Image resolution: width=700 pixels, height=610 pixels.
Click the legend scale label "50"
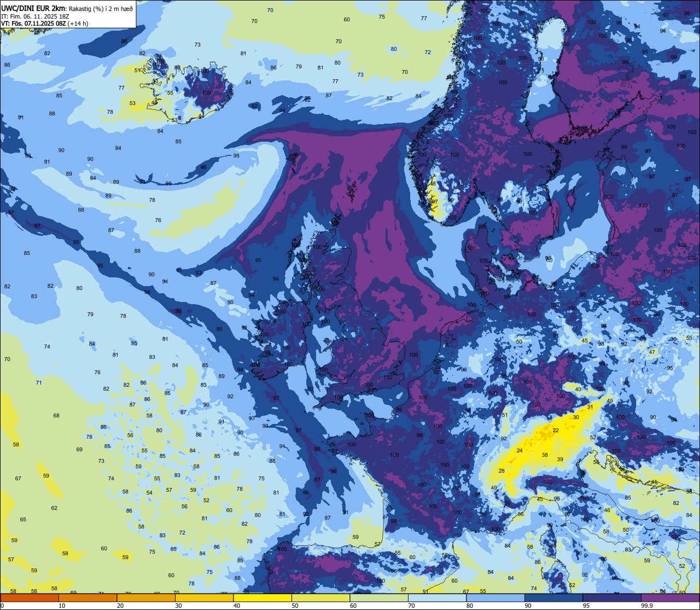pyautogui.click(x=295, y=606)
